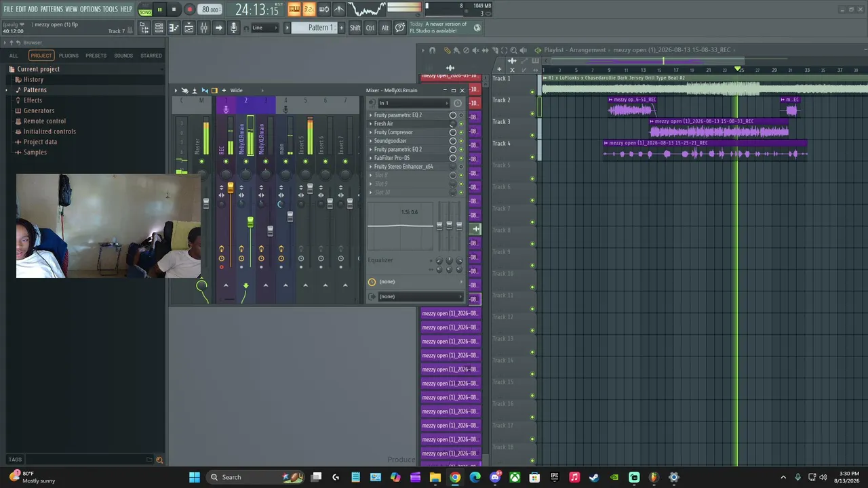Switch to the PLUGINS browser tab

pyautogui.click(x=68, y=56)
